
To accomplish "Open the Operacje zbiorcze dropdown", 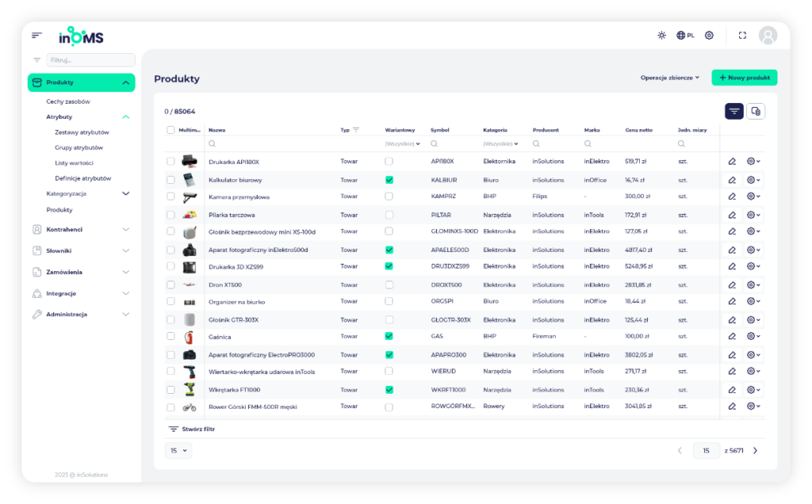I will (x=670, y=78).
